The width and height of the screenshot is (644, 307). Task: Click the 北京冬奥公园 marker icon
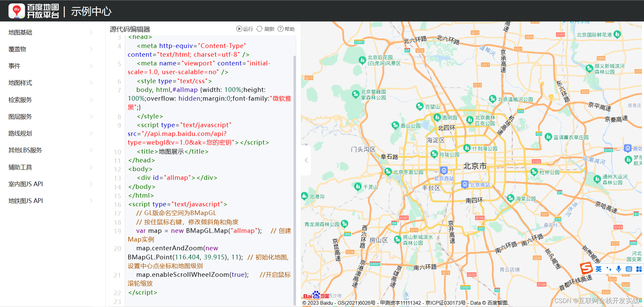pyautogui.click(x=388, y=172)
